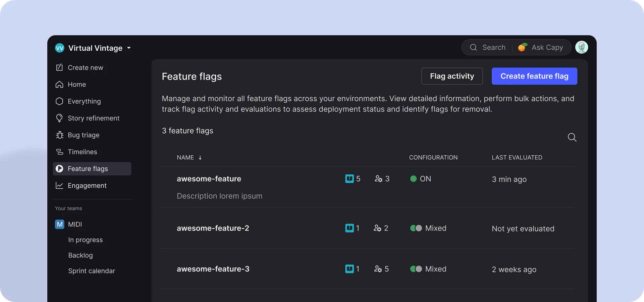Screen dimensions: 644x302
Task: Click the Engagement chart icon
Action: pos(59,186)
